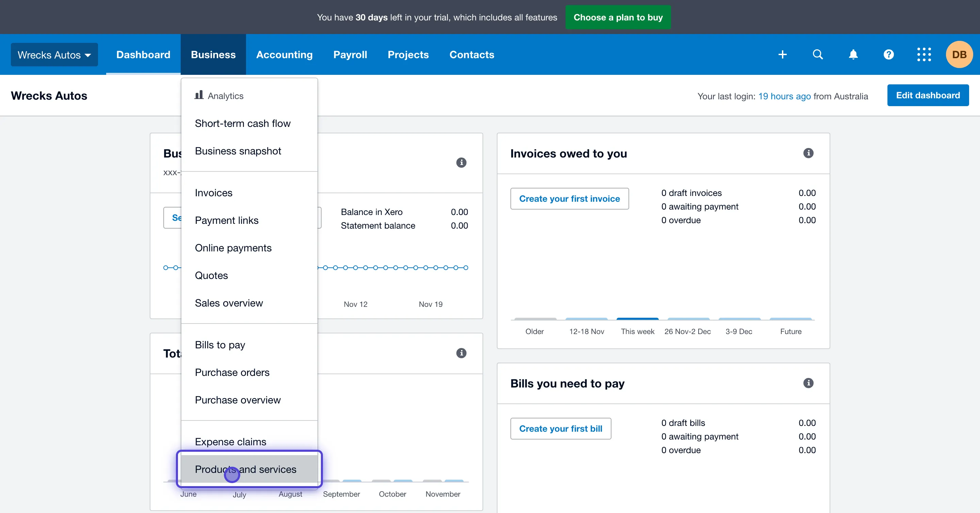Image resolution: width=980 pixels, height=513 pixels.
Task: Open Invoices from the Business menu
Action: point(249,193)
